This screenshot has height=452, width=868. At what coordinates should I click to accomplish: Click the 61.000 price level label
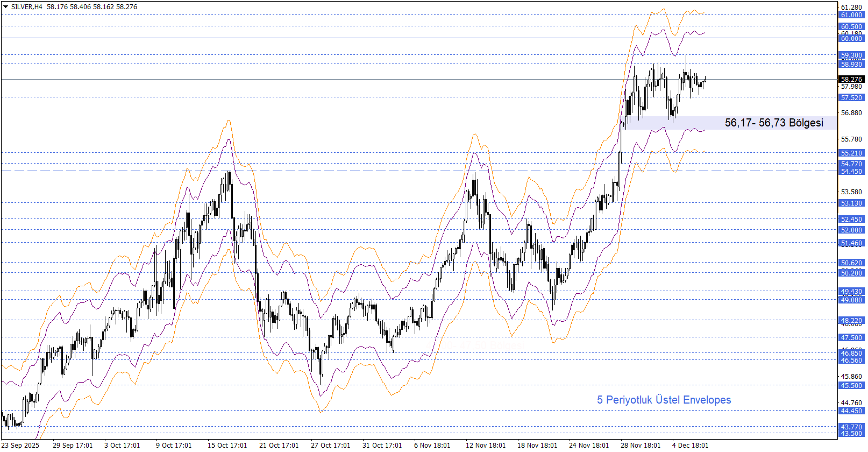click(x=851, y=15)
